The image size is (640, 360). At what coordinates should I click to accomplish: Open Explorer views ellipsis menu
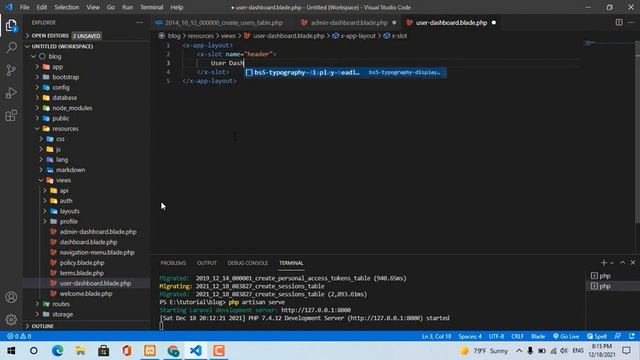140,22
